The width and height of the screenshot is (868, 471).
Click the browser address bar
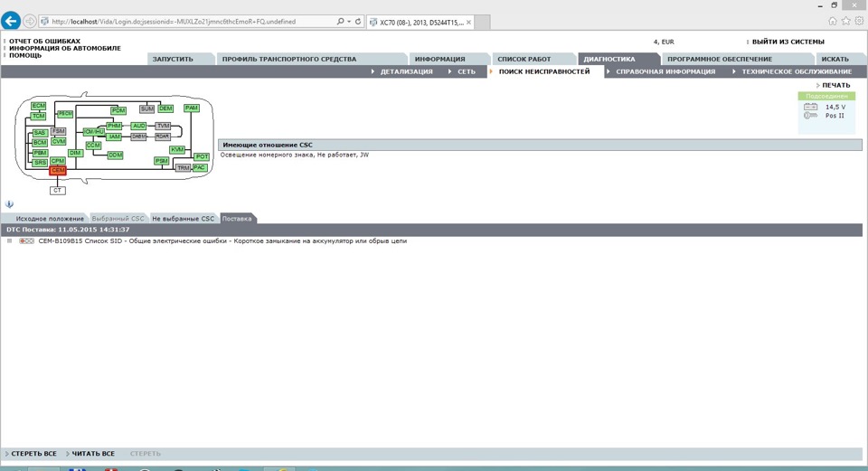(190, 21)
